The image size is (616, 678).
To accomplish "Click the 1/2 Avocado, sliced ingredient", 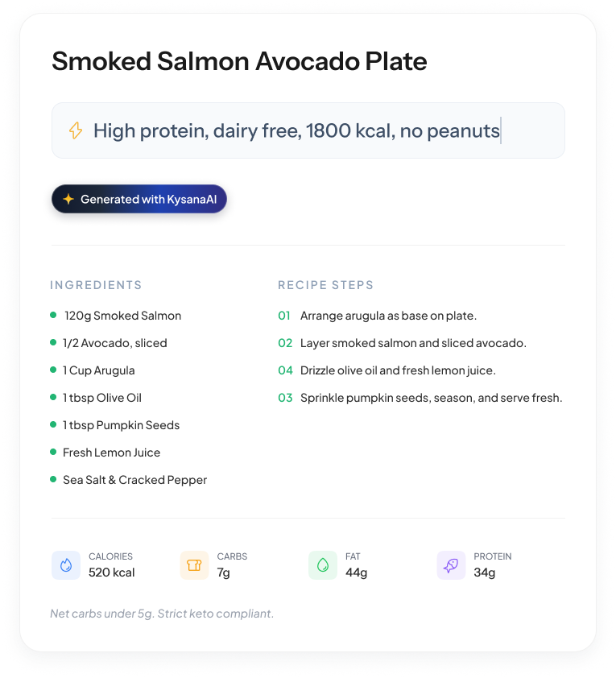I will pos(115,343).
